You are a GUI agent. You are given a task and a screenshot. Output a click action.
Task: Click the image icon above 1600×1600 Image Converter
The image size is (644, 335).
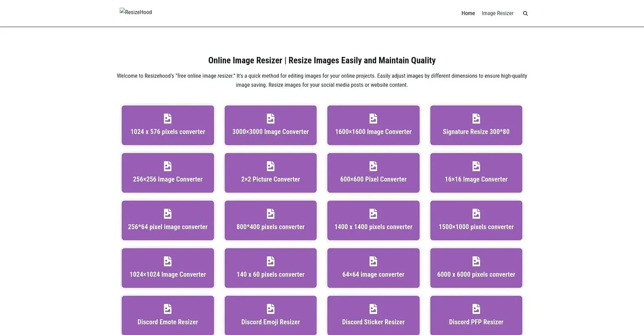click(x=373, y=119)
